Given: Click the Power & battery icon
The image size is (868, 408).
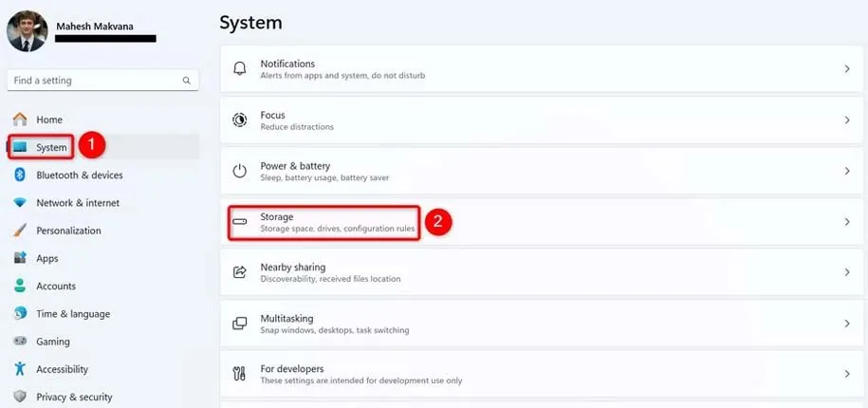Looking at the screenshot, I should pos(240,172).
